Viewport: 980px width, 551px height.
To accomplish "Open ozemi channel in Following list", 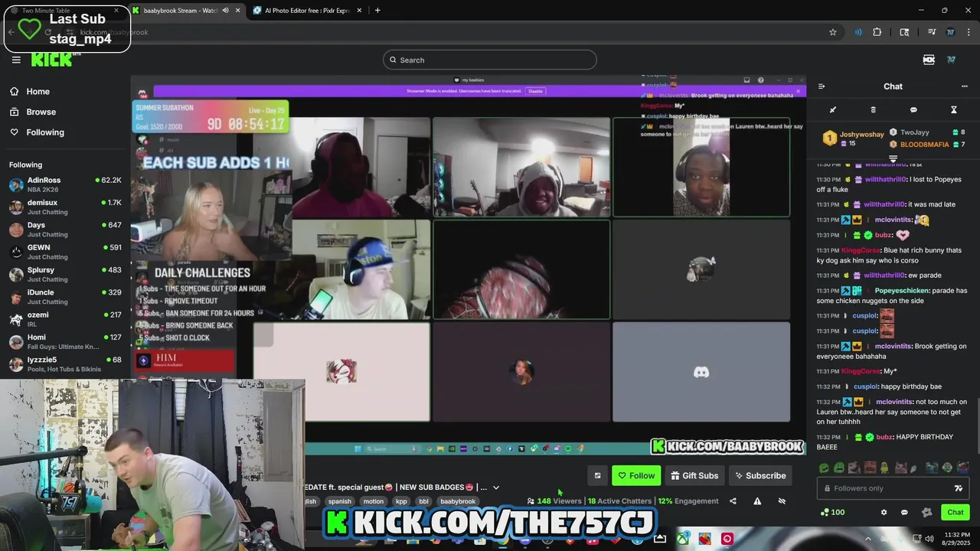I will [65, 319].
